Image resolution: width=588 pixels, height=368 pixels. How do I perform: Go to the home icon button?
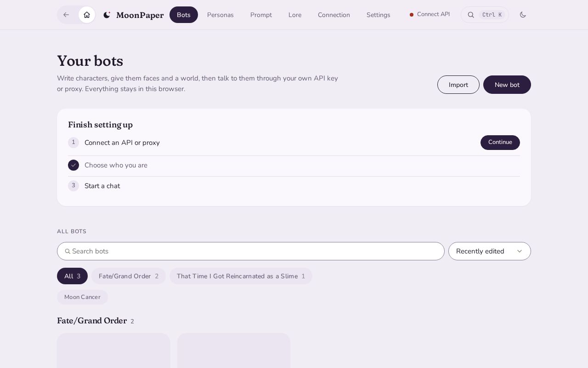pos(87,15)
